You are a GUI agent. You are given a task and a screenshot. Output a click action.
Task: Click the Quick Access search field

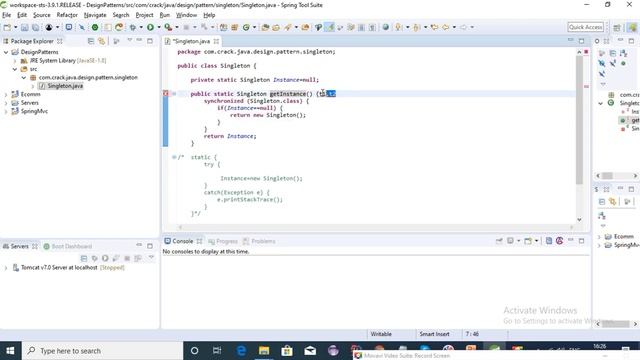(585, 27)
